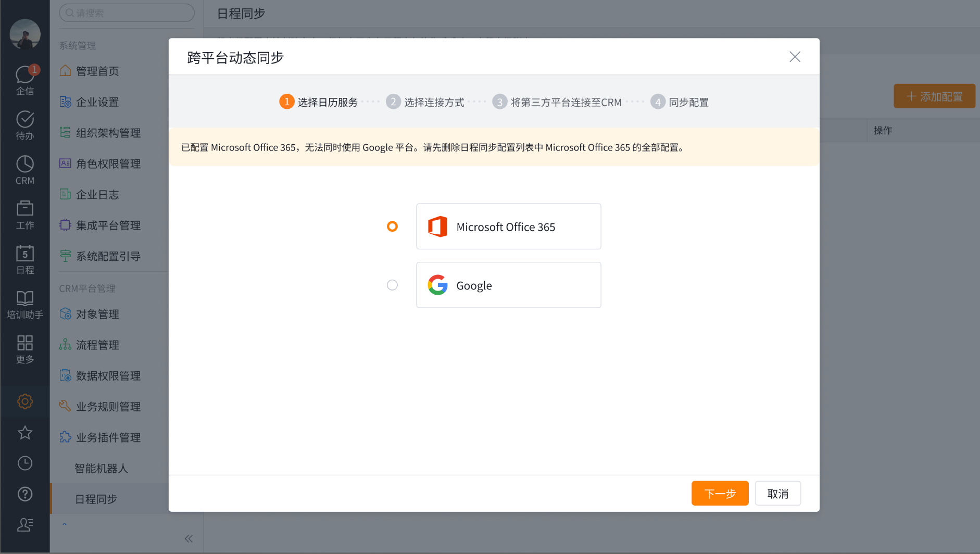Open the 培训助手 book icon
The height and width of the screenshot is (554, 980).
click(24, 305)
